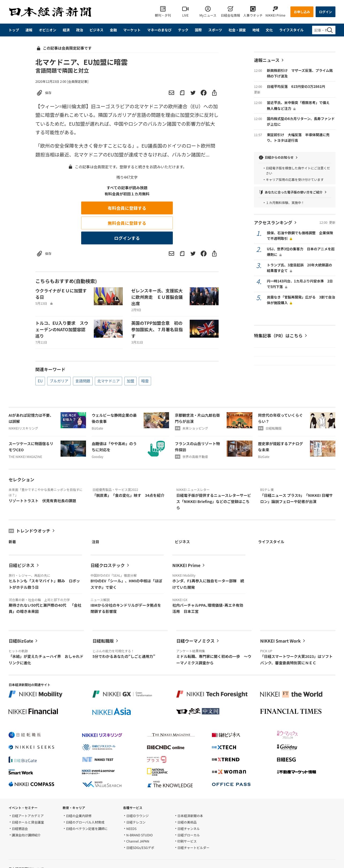Click the blue ログインする button
This screenshot has width=344, height=868.
coord(127,238)
